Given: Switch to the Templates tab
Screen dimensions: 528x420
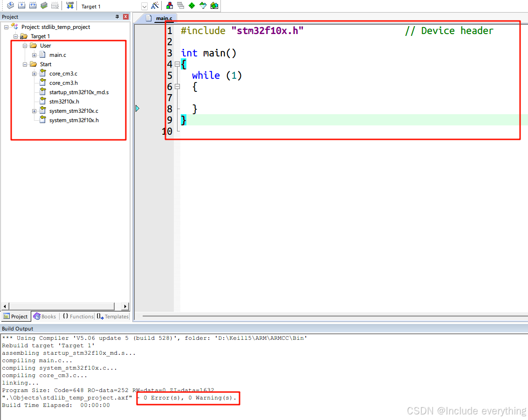Looking at the screenshot, I should (112, 317).
